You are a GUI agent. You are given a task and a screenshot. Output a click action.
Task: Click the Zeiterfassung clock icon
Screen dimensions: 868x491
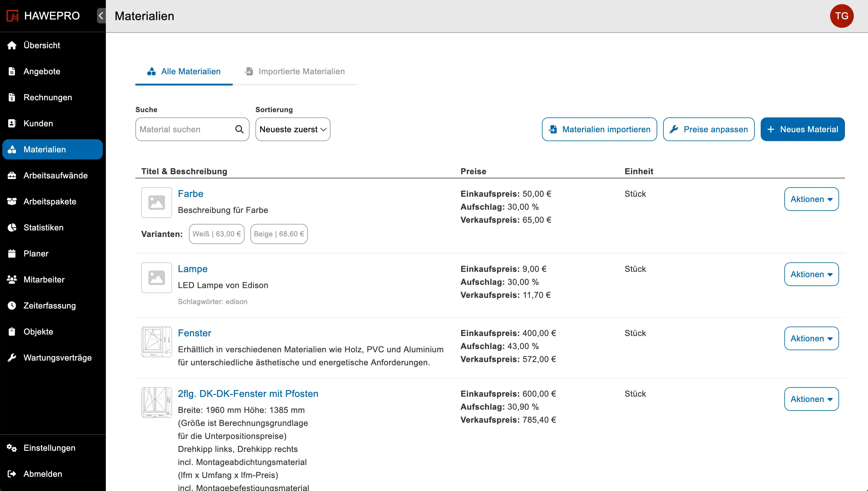pyautogui.click(x=12, y=306)
